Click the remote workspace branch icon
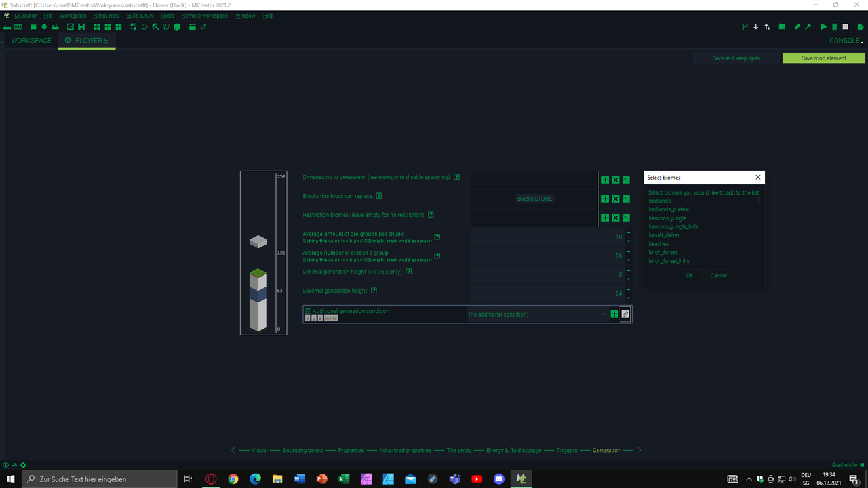Image resolution: width=868 pixels, height=488 pixels. (x=745, y=27)
